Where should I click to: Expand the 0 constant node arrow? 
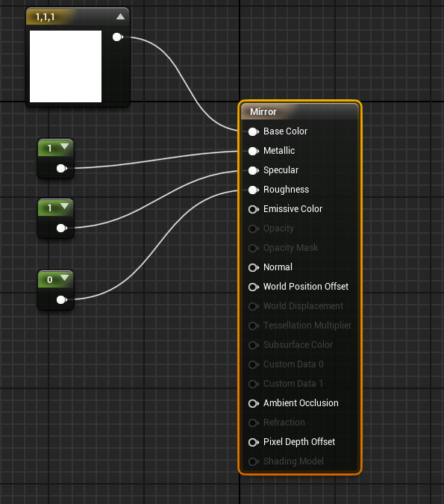65,278
